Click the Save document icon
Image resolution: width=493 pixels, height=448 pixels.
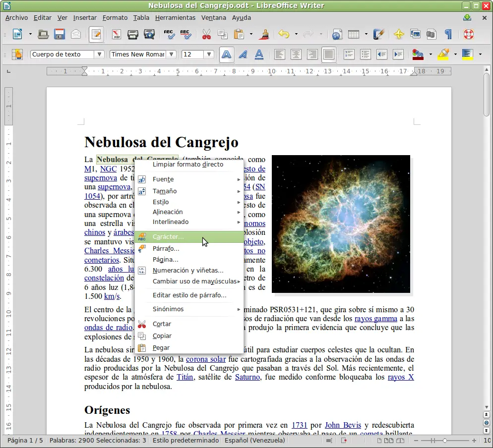pyautogui.click(x=60, y=34)
